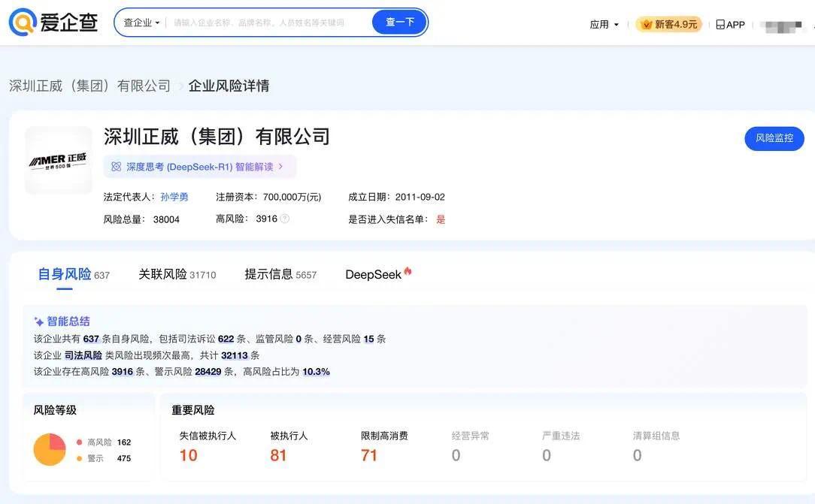Image resolution: width=815 pixels, height=504 pixels.
Task: Click the phone icon beside APP
Action: point(720,24)
